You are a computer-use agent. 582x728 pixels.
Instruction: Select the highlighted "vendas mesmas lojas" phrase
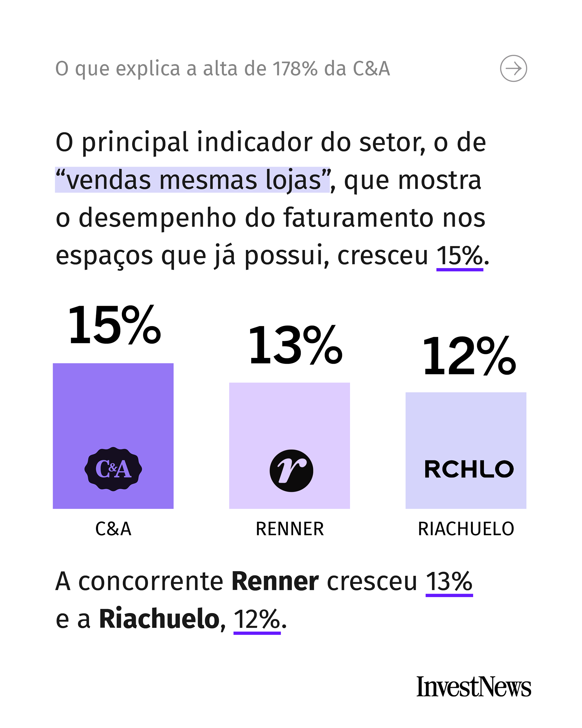[192, 180]
